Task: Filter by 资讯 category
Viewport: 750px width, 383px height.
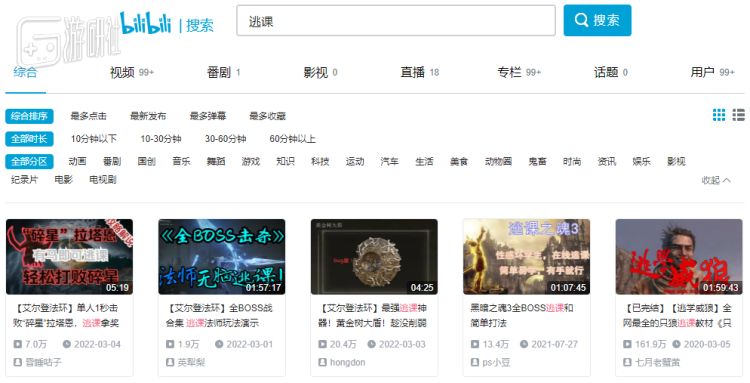Action: pos(607,162)
